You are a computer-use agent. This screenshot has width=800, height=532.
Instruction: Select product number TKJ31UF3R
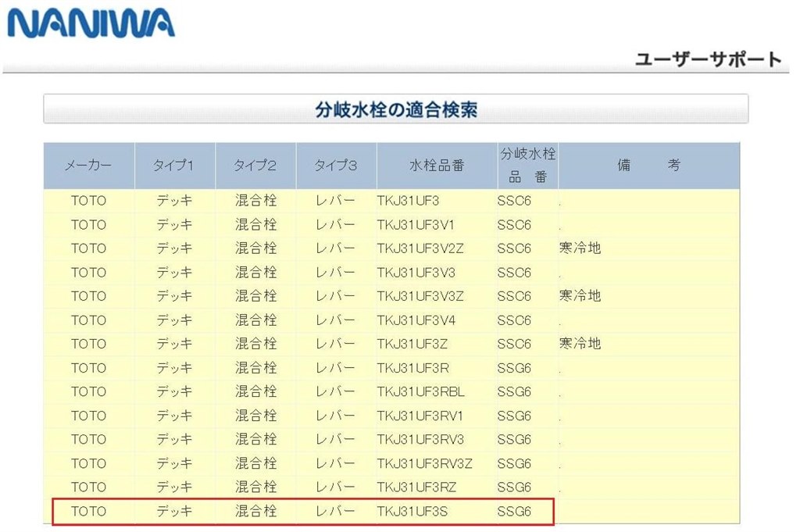[x=412, y=368]
